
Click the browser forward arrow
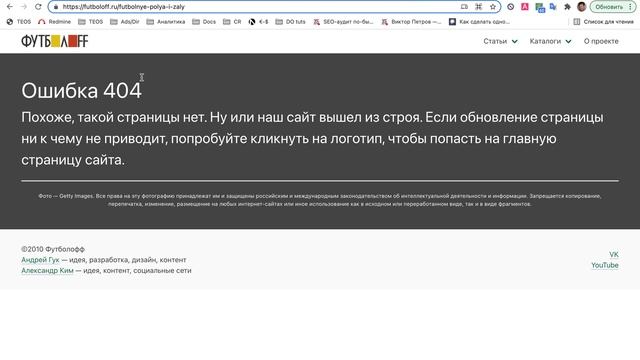[24, 7]
